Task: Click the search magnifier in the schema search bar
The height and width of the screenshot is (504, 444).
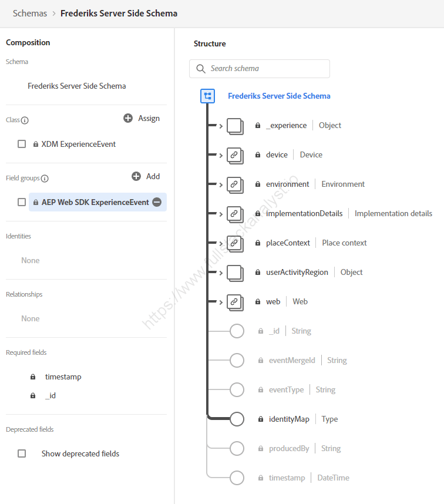Action: (200, 69)
